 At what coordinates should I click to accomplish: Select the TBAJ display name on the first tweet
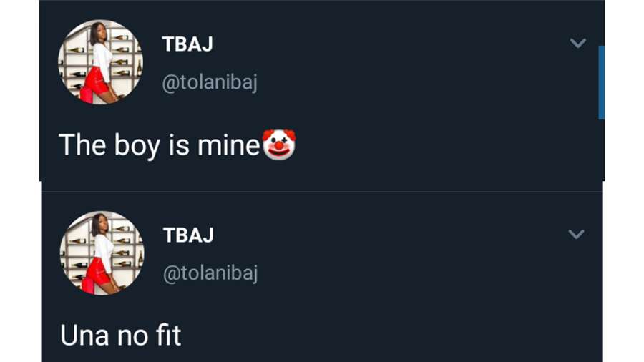click(187, 44)
